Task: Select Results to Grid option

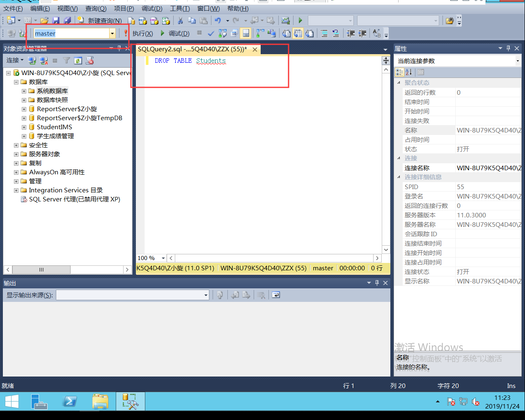Action: coord(298,33)
